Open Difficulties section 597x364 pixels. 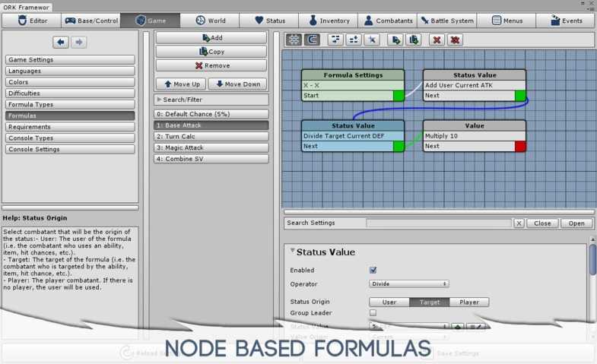(70, 93)
